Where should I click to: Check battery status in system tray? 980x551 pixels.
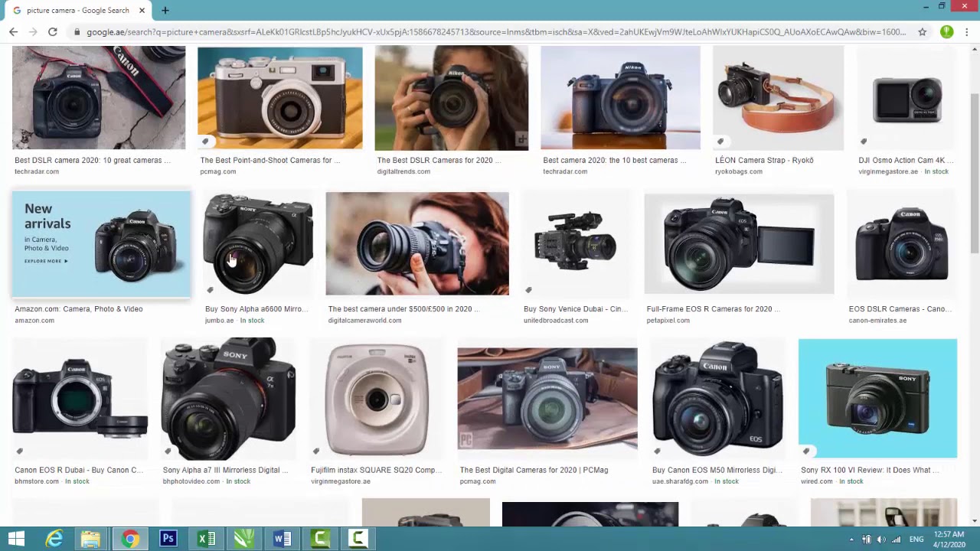pyautogui.click(x=866, y=540)
